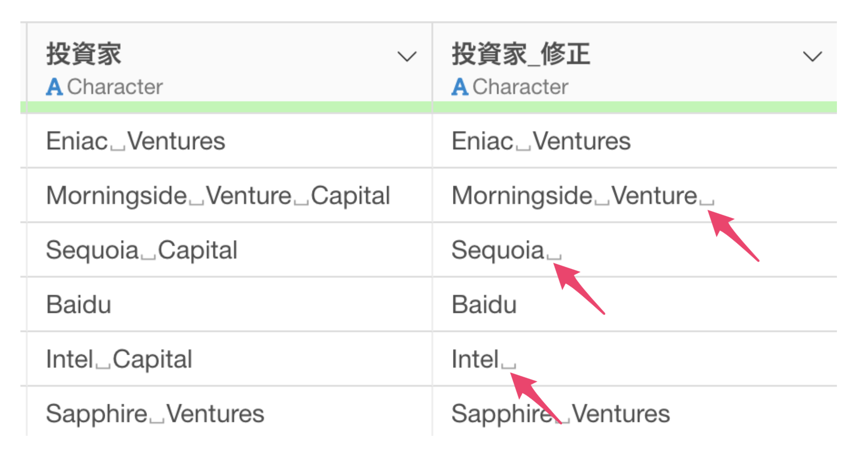The image size is (868, 459).
Task: Select the Sapphire Ventures cell in 投資家_修正
Action: (x=635, y=412)
